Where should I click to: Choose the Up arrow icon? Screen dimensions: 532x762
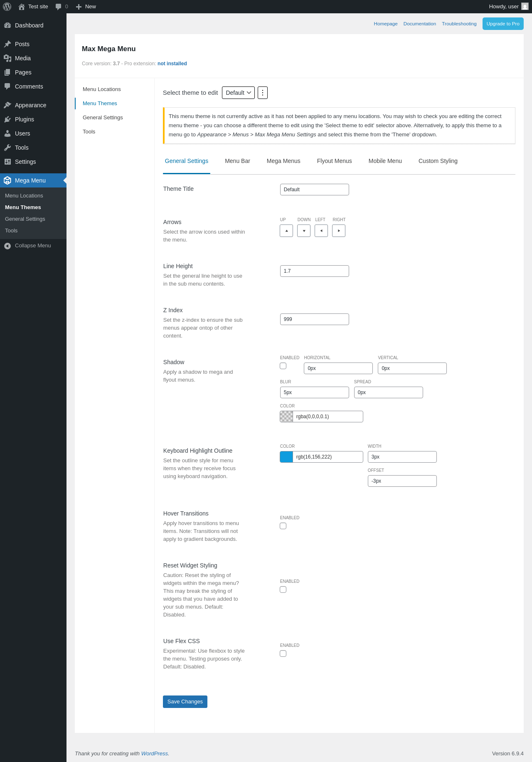pyautogui.click(x=286, y=231)
